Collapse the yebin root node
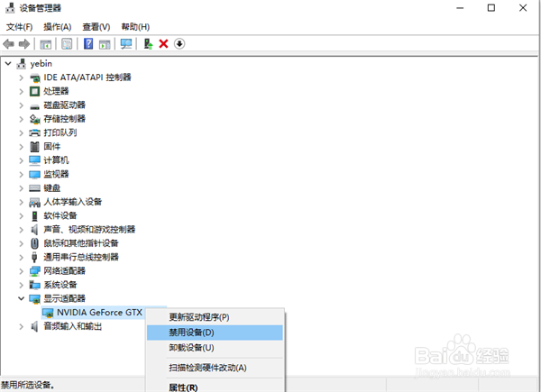541x392 pixels. tap(8, 64)
